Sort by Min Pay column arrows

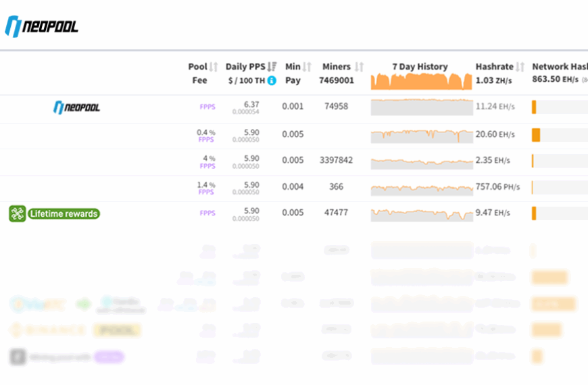click(307, 67)
